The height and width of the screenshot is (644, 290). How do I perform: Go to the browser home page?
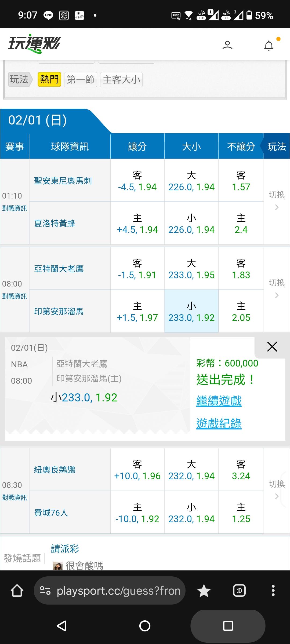17,591
